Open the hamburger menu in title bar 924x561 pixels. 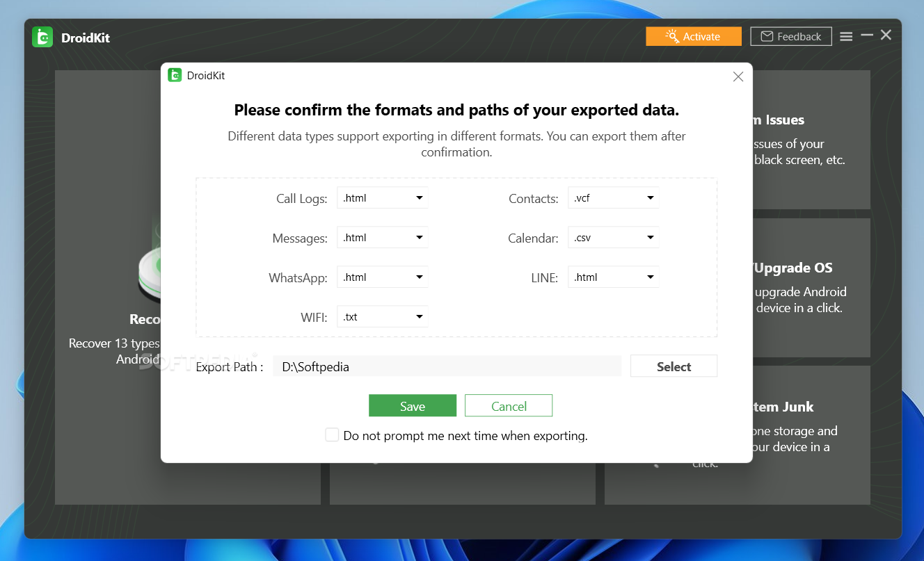point(846,36)
